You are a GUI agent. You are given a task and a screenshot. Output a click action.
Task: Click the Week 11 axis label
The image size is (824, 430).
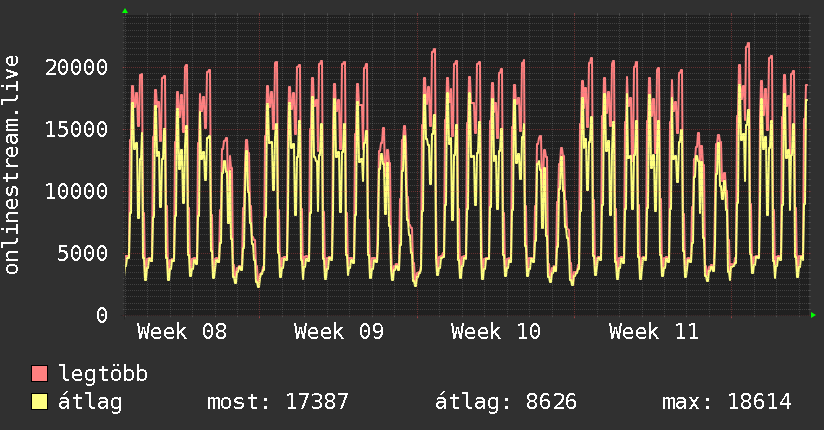pyautogui.click(x=654, y=332)
